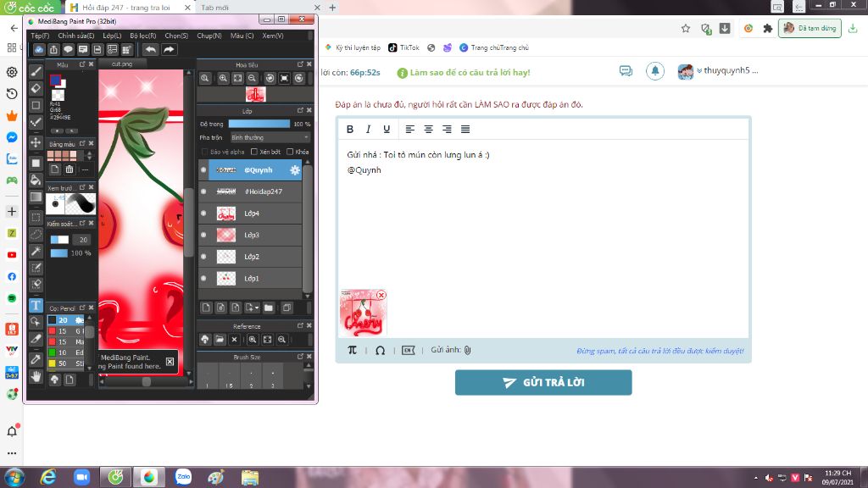Open the Tệp(F) menu
The image size is (868, 488).
40,36
